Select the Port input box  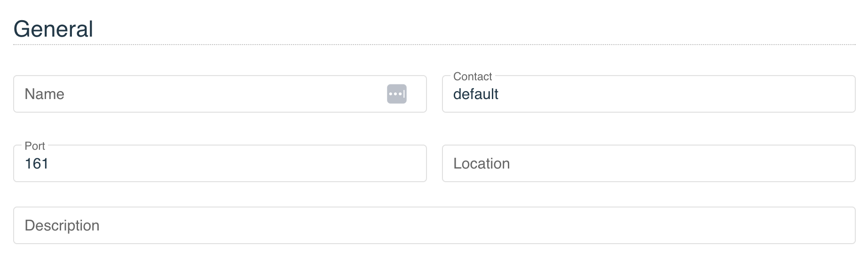tap(220, 163)
